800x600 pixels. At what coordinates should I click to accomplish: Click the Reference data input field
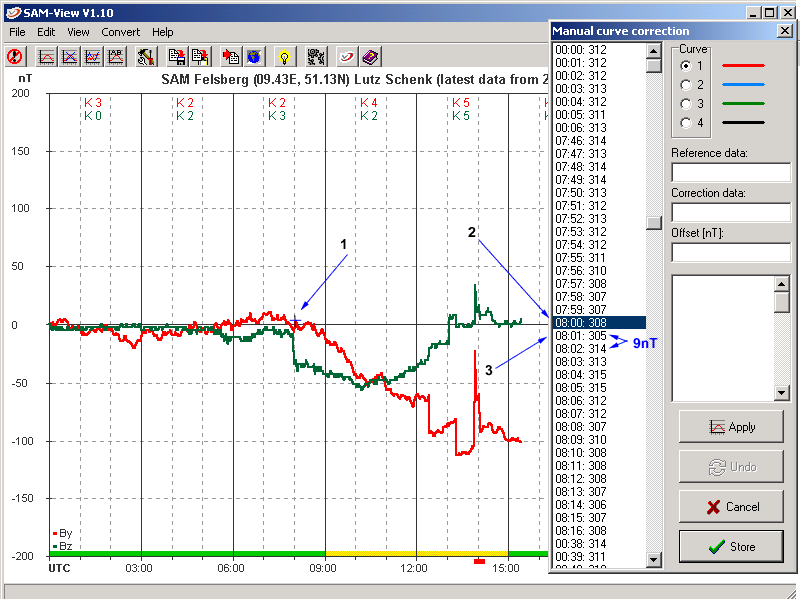point(731,172)
